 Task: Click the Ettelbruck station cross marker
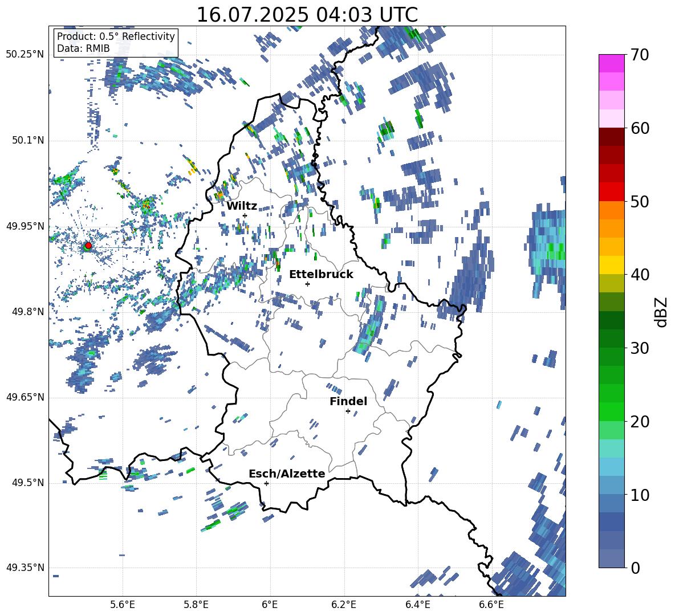point(307,284)
